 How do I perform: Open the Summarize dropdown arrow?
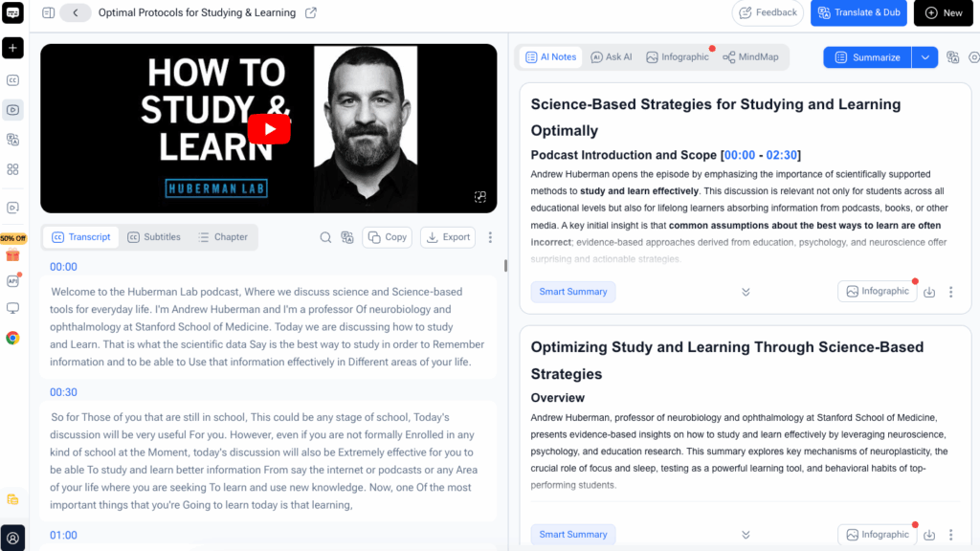click(925, 57)
